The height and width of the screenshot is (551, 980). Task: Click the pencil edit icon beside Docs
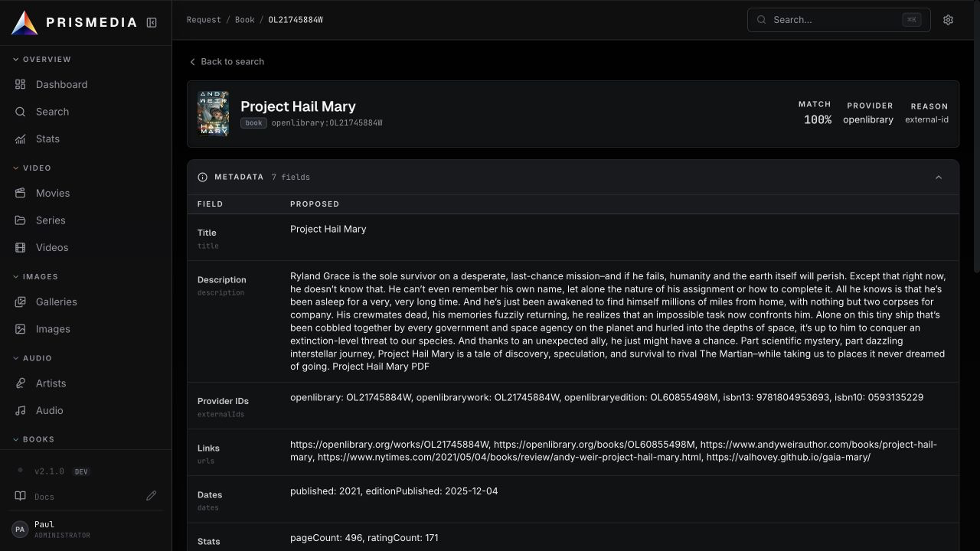pyautogui.click(x=152, y=496)
